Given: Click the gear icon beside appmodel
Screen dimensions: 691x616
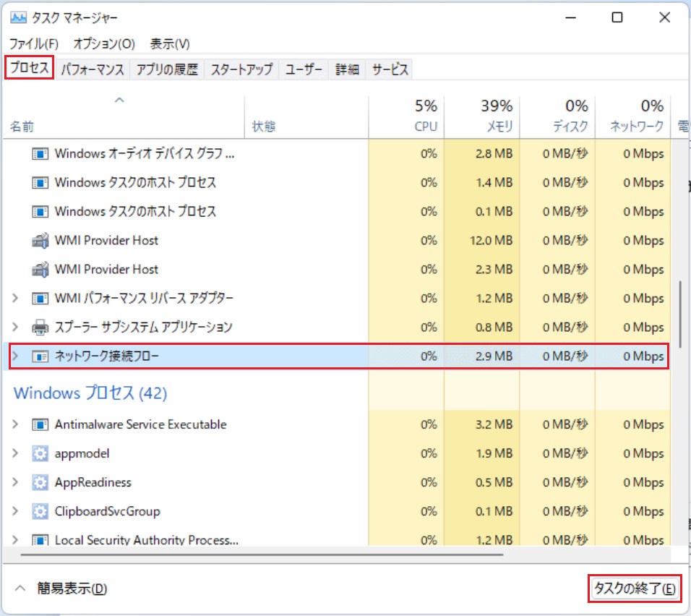Looking at the screenshot, I should (40, 453).
